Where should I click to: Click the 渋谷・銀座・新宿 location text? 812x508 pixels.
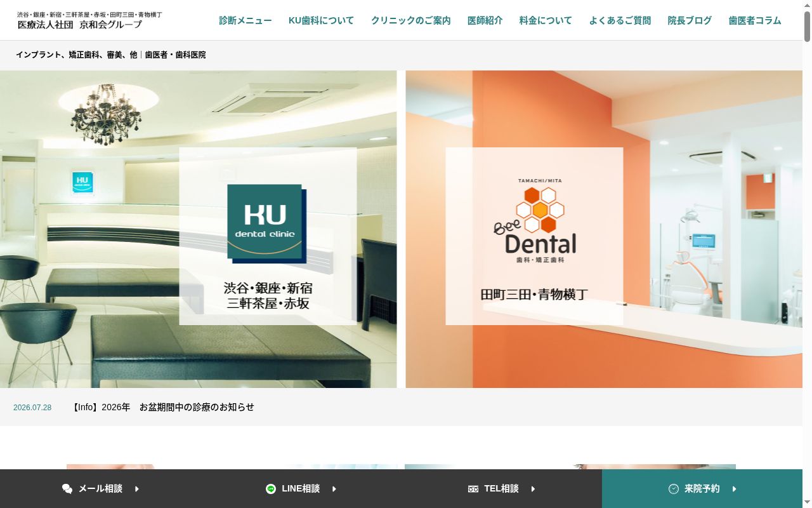[x=268, y=288]
